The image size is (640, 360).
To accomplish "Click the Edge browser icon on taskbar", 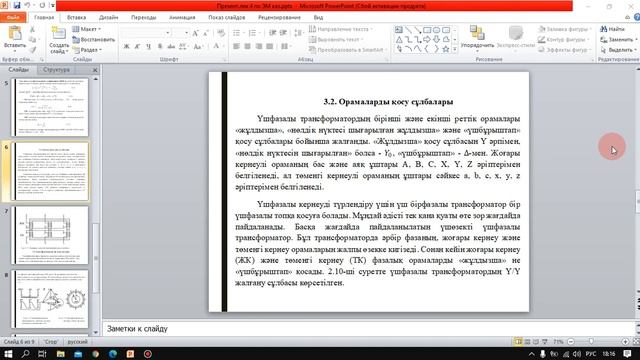I will [x=113, y=354].
